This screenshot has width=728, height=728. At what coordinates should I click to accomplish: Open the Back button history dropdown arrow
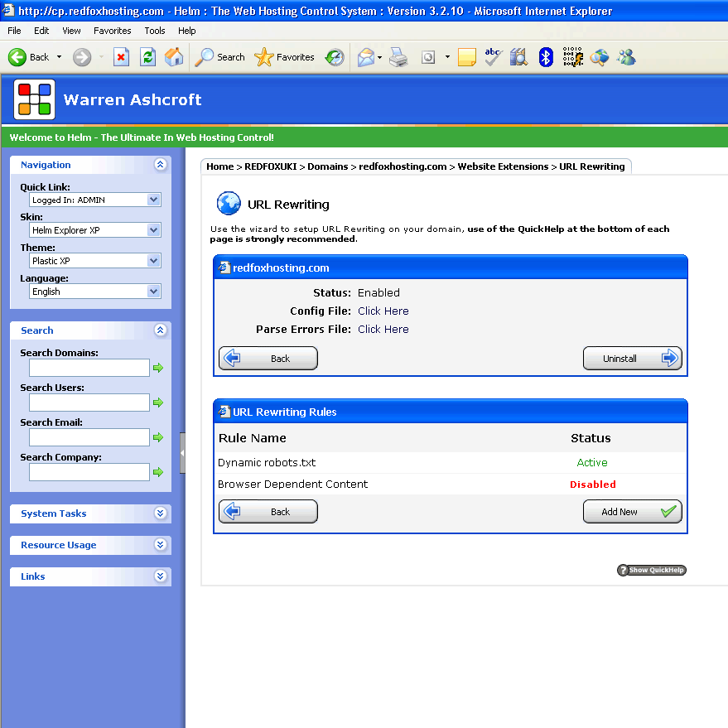(59, 57)
